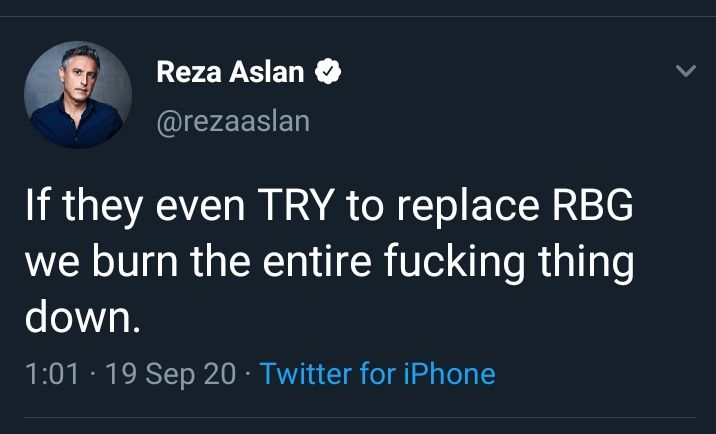Open the Twitter for iPhone source link
716x434 pixels.
coord(377,374)
